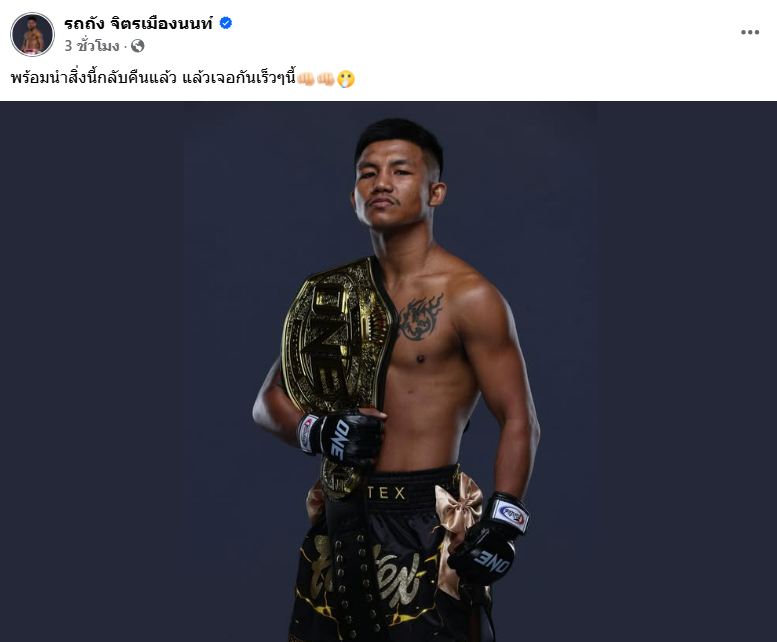Click the blue verified badge

coord(225,23)
